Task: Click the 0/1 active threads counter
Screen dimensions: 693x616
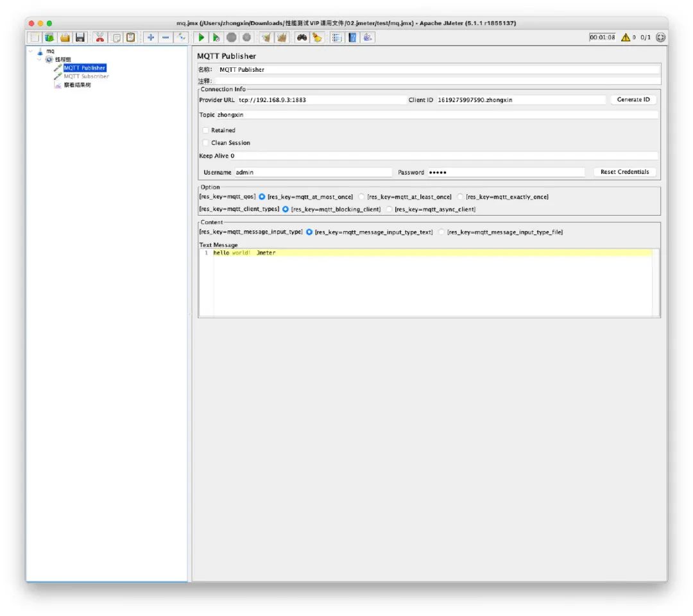Action: (646, 38)
